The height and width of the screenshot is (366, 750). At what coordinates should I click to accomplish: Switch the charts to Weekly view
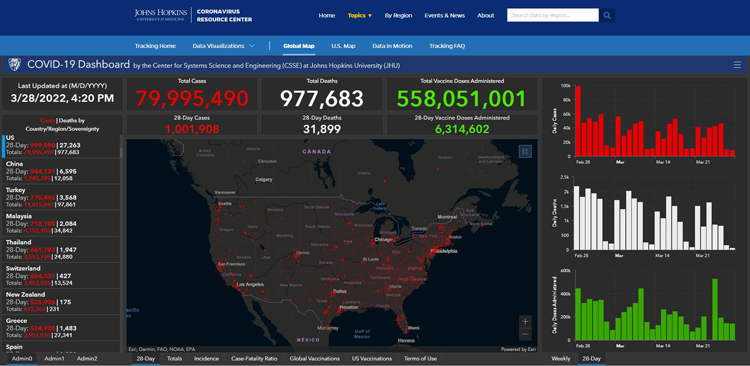560,358
